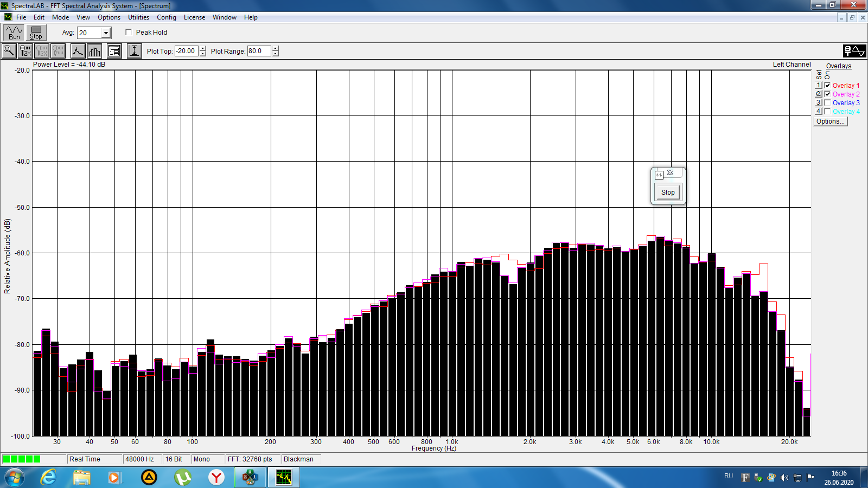The image size is (868, 488).
Task: Open the uTorrent icon on the taskbar
Action: (x=183, y=478)
